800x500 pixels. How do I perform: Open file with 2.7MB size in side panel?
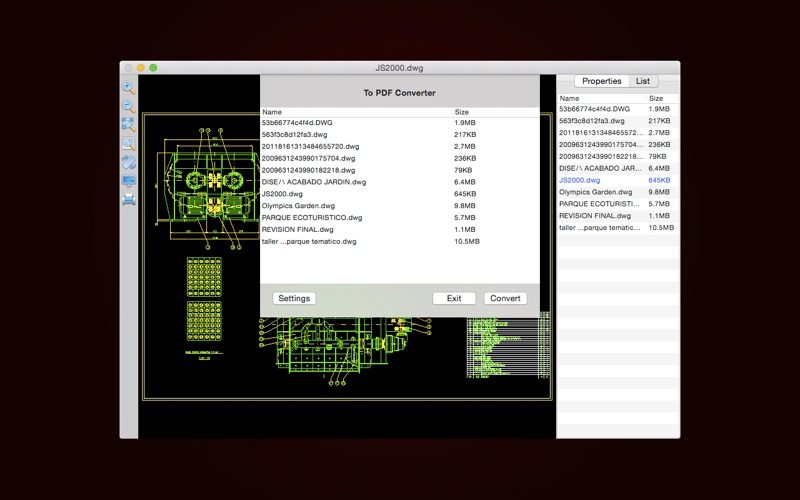click(618, 133)
